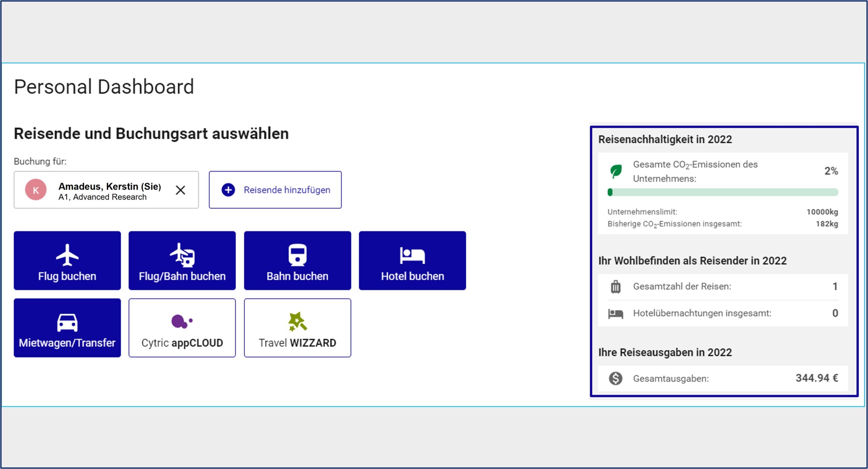Click the CO2 emissions progress bar
The image size is (868, 469).
click(x=722, y=192)
